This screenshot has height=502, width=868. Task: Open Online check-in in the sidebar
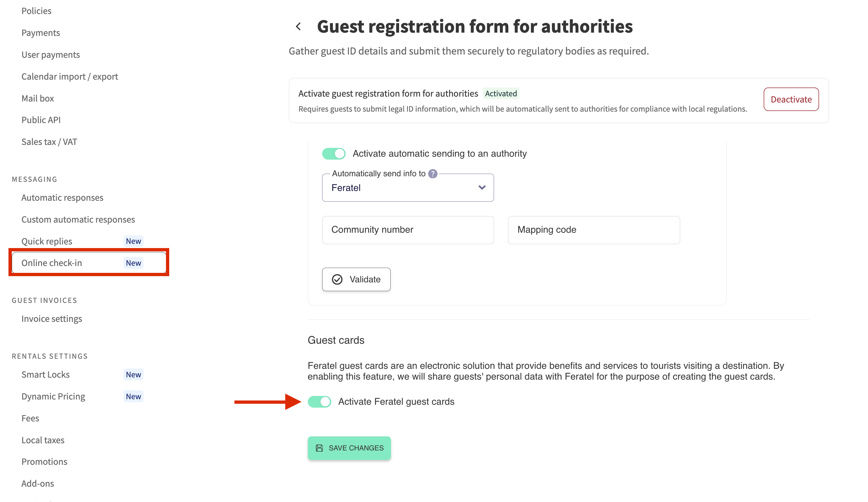click(x=52, y=263)
